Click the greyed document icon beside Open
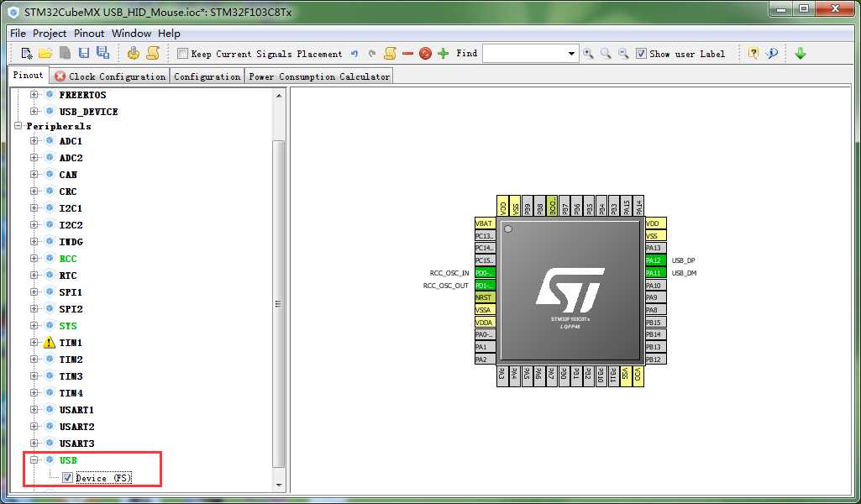 (65, 53)
